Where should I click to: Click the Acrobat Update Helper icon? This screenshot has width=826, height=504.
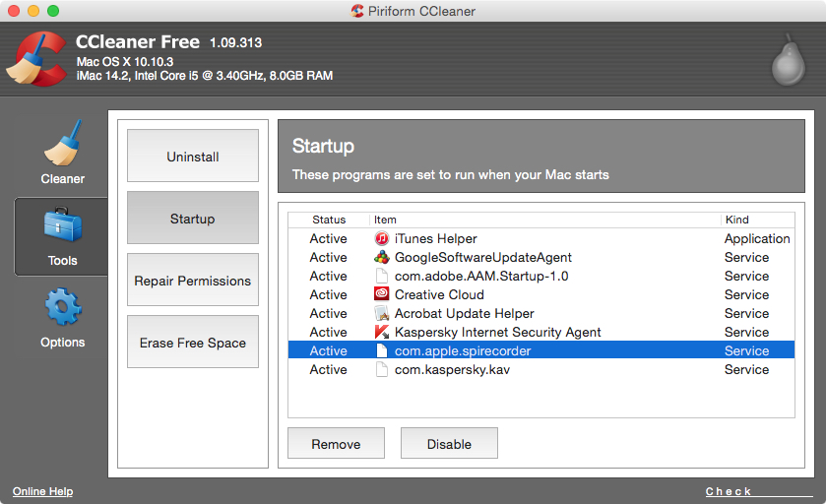tap(381, 313)
